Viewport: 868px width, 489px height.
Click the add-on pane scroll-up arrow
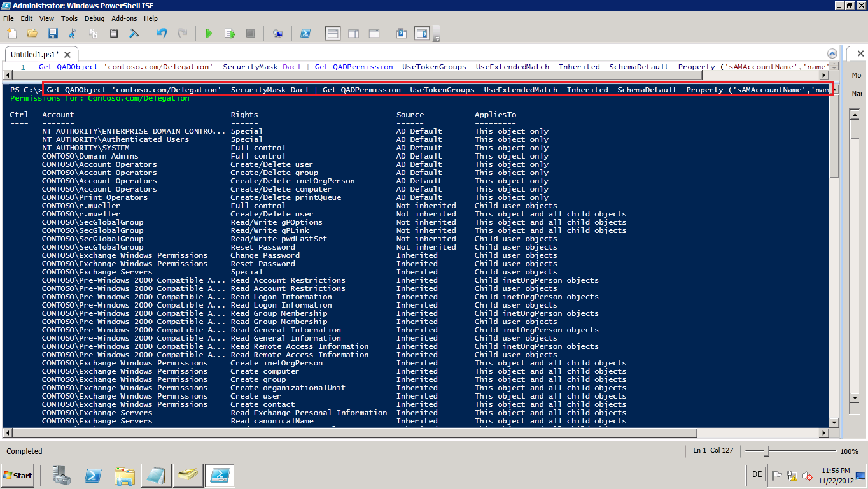coord(855,114)
